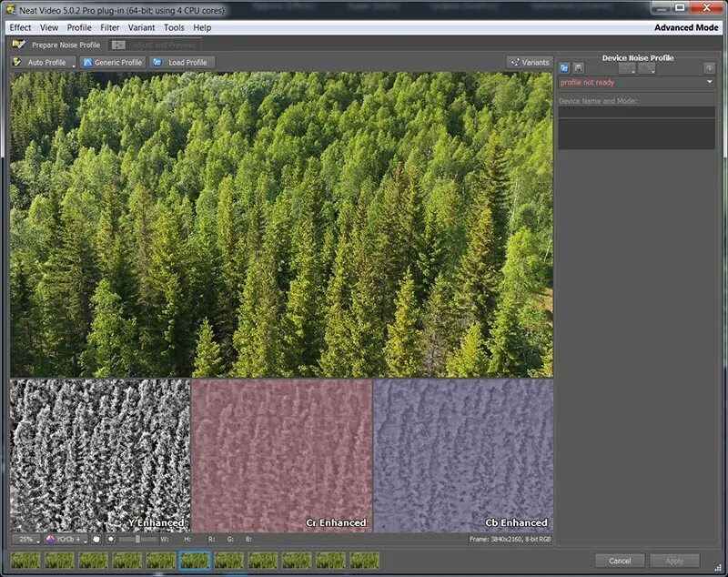Open the 25% zoom level dropdown
Image resolution: width=728 pixels, height=577 pixels.
26,540
